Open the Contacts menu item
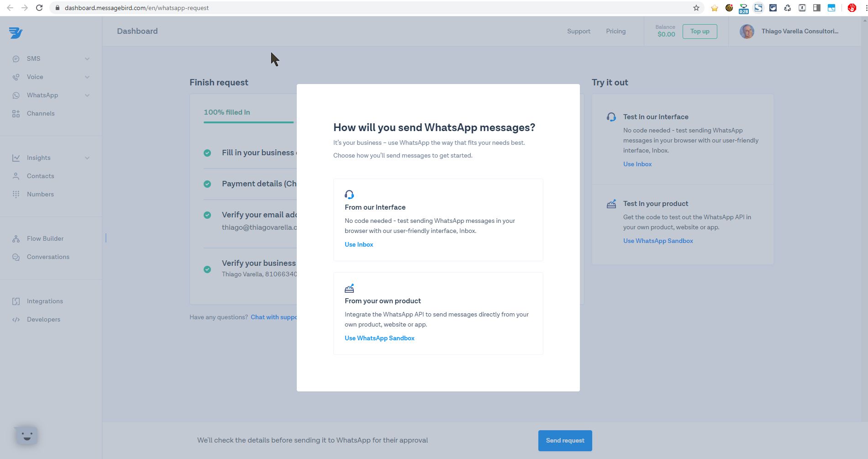The height and width of the screenshot is (459, 868). [40, 176]
